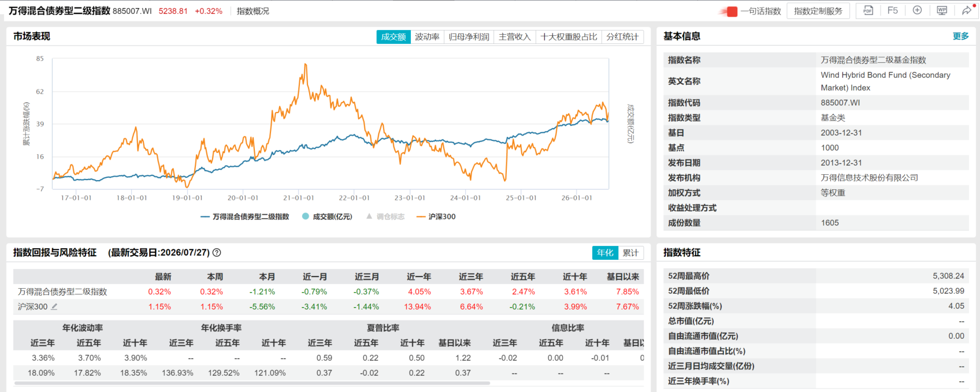The width and height of the screenshot is (980, 392).
Task: Select the 年化 returns mode
Action: pyautogui.click(x=605, y=253)
